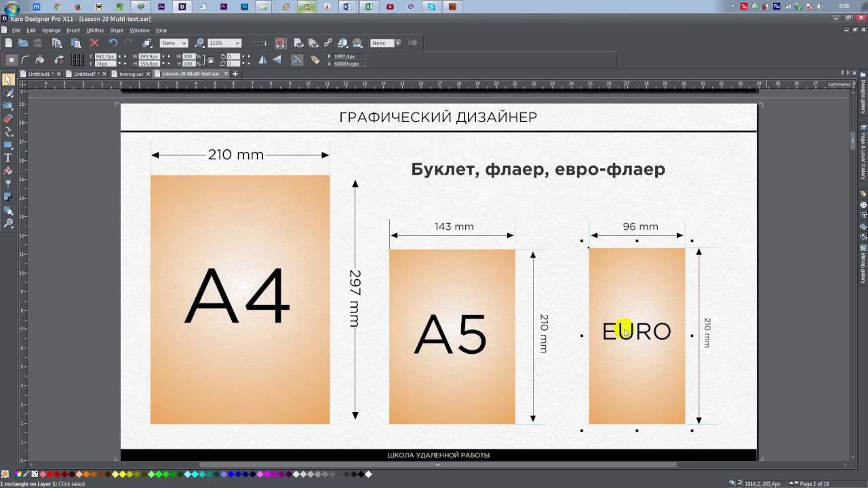Choose the Rectangle tool
Screen dimensions: 868x488
[x=8, y=145]
